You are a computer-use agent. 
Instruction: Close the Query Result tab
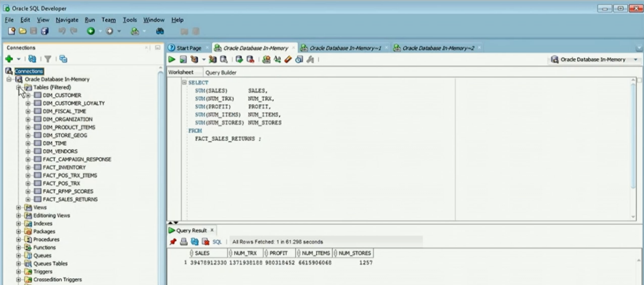(x=212, y=230)
